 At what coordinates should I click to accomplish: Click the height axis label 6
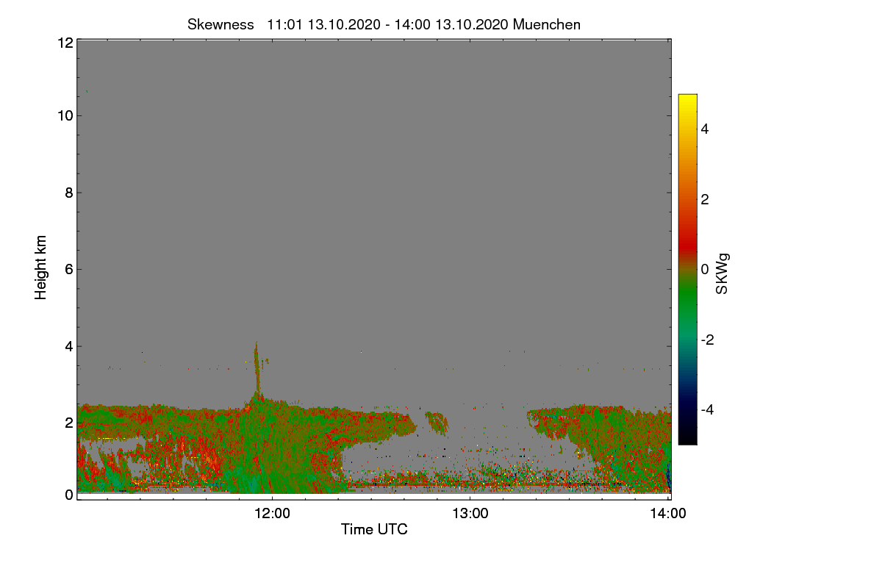(68, 269)
